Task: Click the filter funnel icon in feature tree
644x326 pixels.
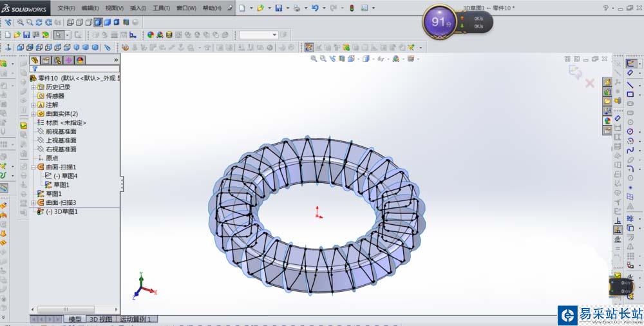Action: (35, 69)
